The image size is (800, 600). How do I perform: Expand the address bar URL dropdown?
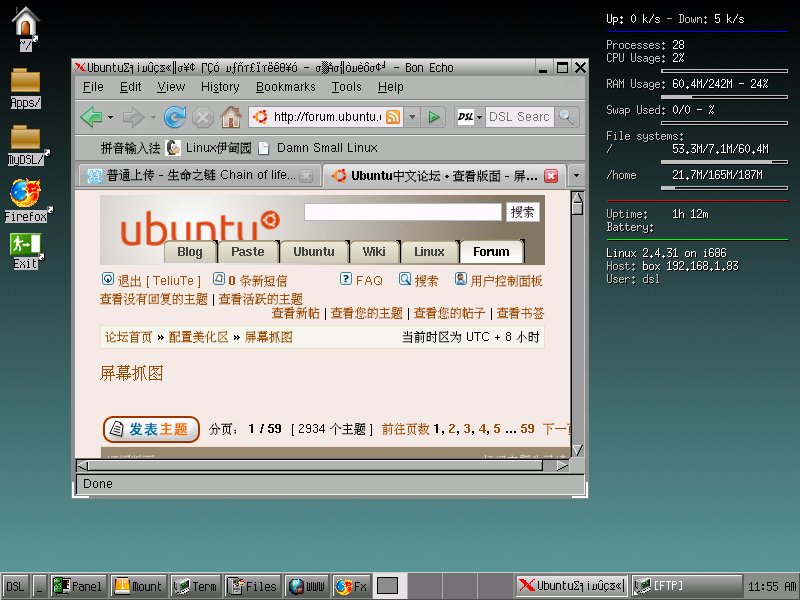(x=412, y=117)
